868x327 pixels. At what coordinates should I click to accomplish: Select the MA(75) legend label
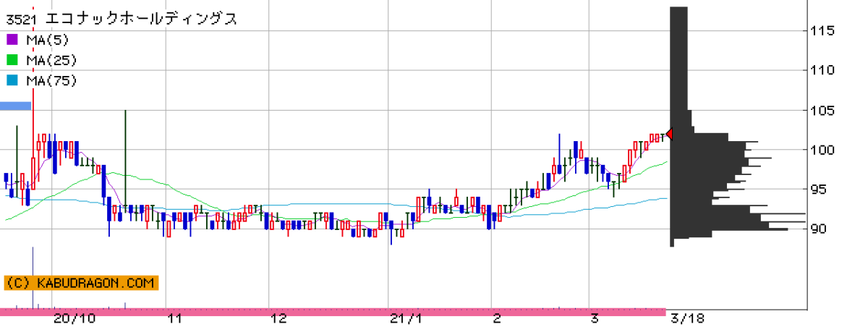(51, 80)
